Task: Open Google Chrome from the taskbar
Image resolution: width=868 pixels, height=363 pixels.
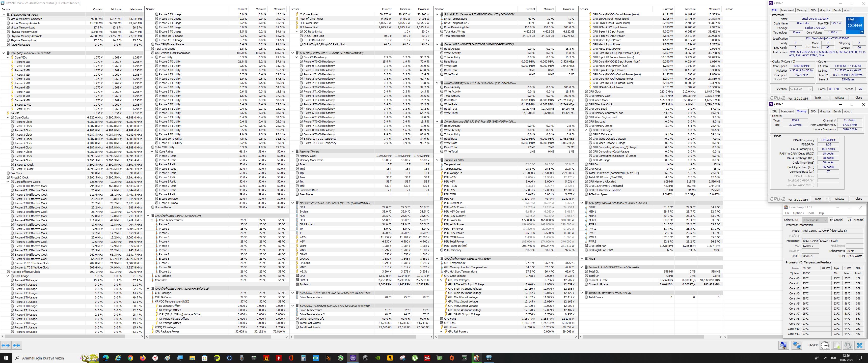Action: pyautogui.click(x=130, y=358)
